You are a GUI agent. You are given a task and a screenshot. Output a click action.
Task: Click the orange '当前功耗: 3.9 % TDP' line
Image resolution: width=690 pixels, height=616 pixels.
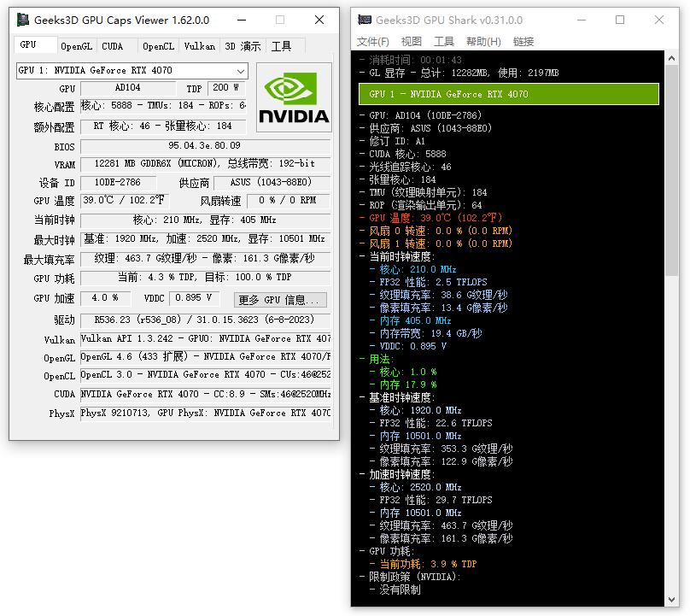pos(424,565)
